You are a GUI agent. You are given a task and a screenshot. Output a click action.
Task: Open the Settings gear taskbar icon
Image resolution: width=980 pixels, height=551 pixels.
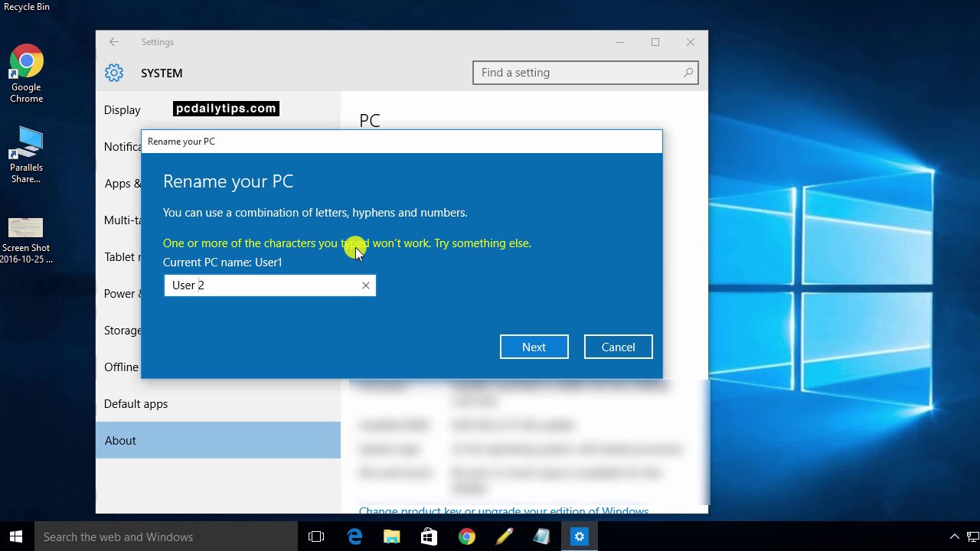click(x=580, y=537)
